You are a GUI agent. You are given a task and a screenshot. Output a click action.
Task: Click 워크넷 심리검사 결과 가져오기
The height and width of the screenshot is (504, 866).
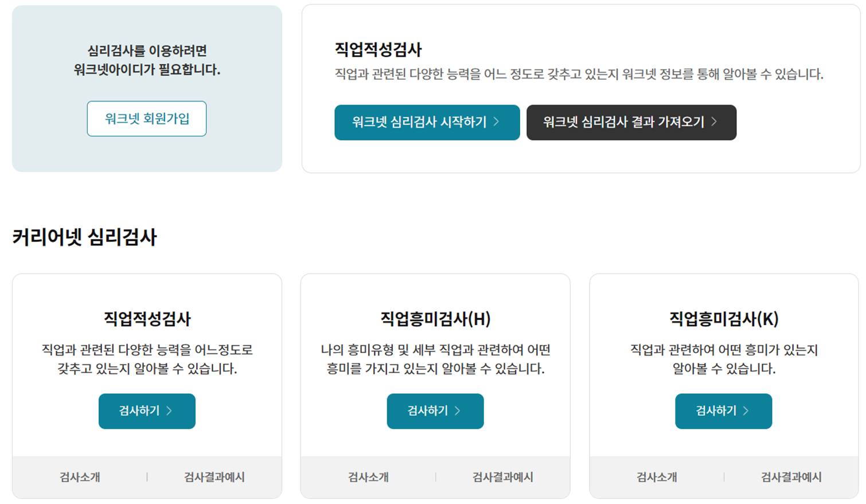click(x=631, y=123)
